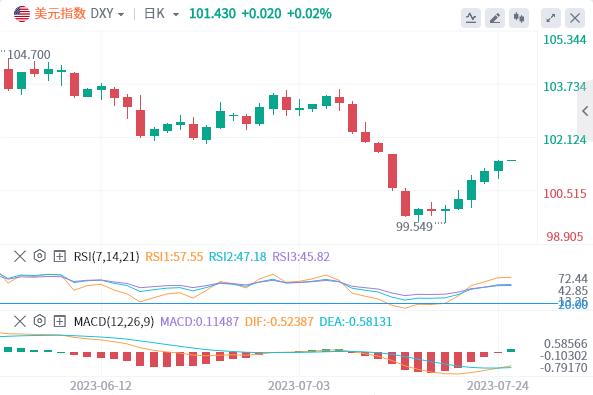Click the RSI(7,14,21) label
The height and width of the screenshot is (395, 593).
(x=106, y=257)
